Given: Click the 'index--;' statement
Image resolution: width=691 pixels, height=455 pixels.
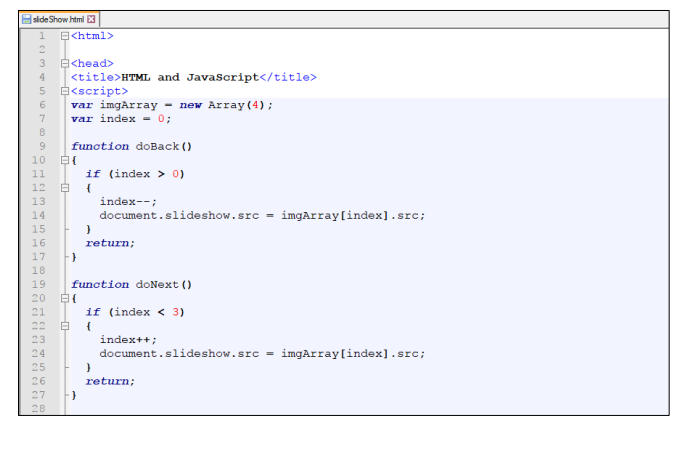Looking at the screenshot, I should 128,201.
